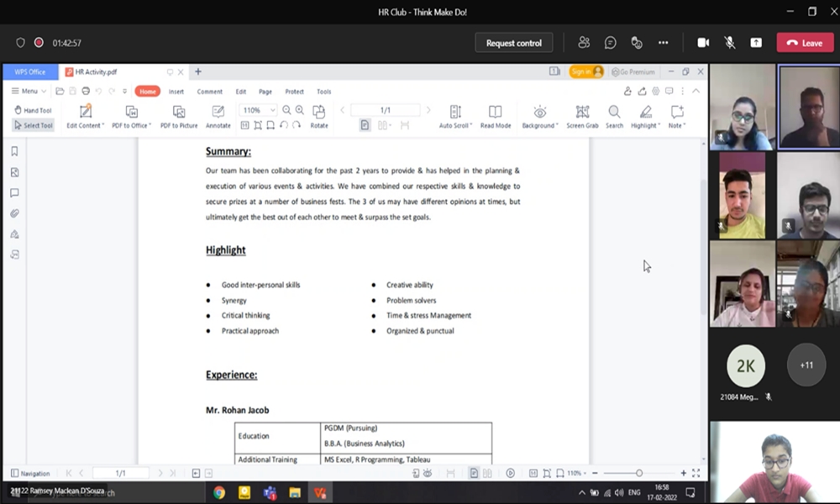The width and height of the screenshot is (840, 504).
Task: Open Edit Content dropdown
Action: 85,117
